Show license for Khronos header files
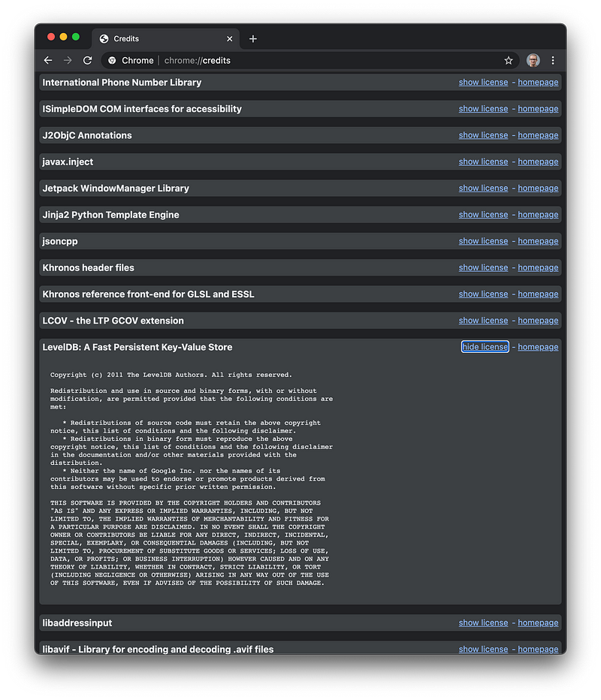Screen dimensions: 601x700 [x=483, y=267]
